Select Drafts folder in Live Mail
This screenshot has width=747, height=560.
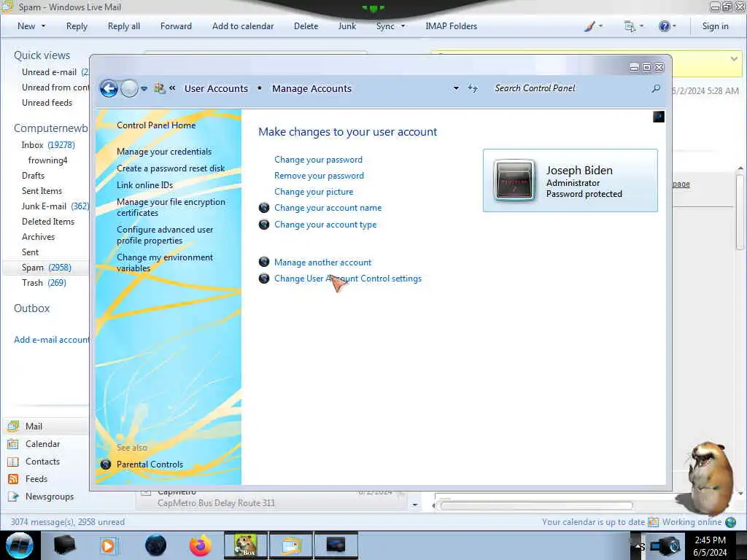[33, 176]
